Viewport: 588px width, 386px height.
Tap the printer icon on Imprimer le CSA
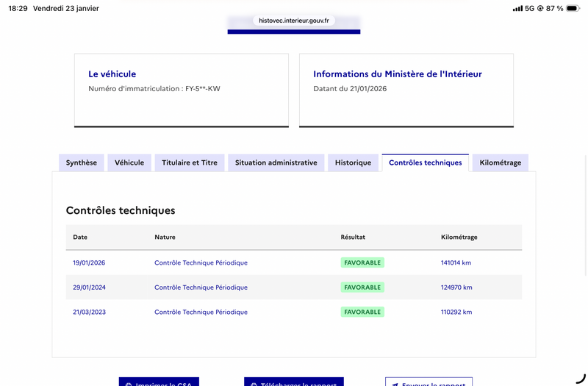129,384
